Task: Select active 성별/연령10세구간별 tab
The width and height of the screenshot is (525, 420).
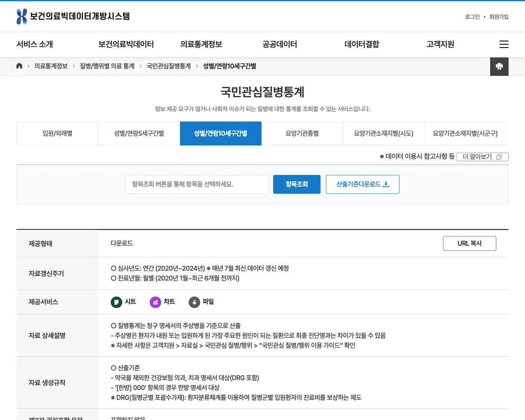Action: tap(221, 133)
